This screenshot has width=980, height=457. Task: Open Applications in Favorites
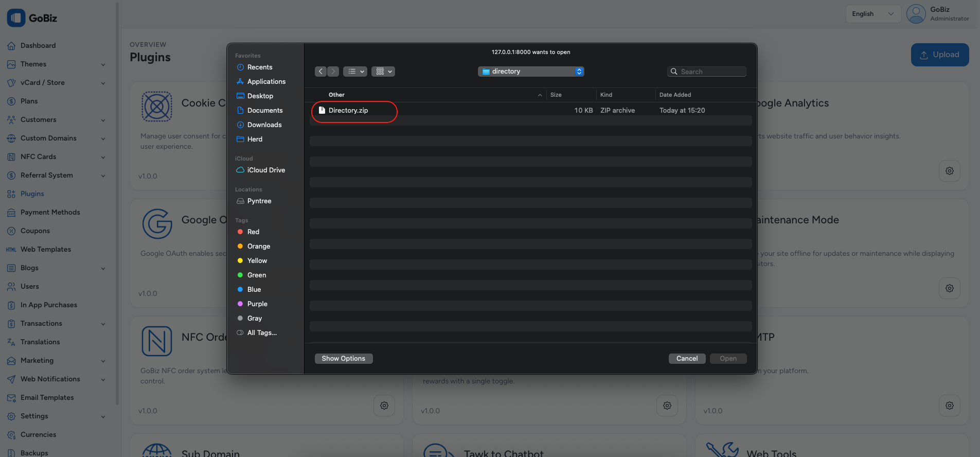(266, 82)
